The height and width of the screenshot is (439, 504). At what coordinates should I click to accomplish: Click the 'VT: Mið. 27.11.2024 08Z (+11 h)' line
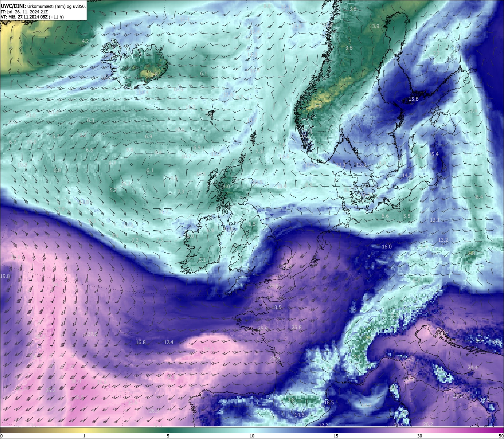[x=32, y=17]
